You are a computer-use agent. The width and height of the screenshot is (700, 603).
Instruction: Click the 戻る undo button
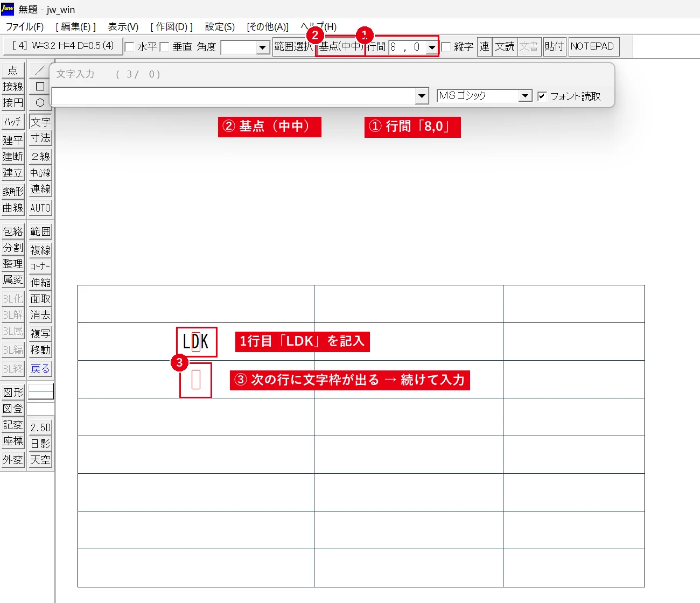(x=40, y=369)
